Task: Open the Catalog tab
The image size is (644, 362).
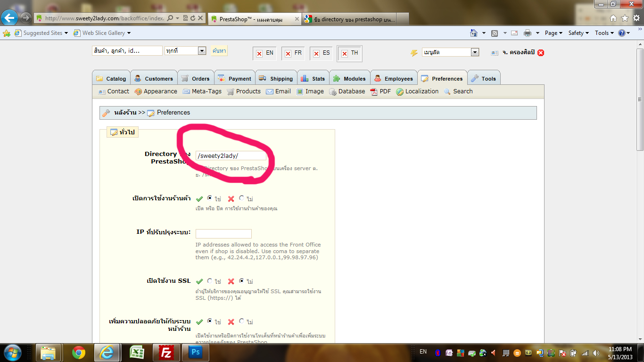Action: (x=111, y=78)
